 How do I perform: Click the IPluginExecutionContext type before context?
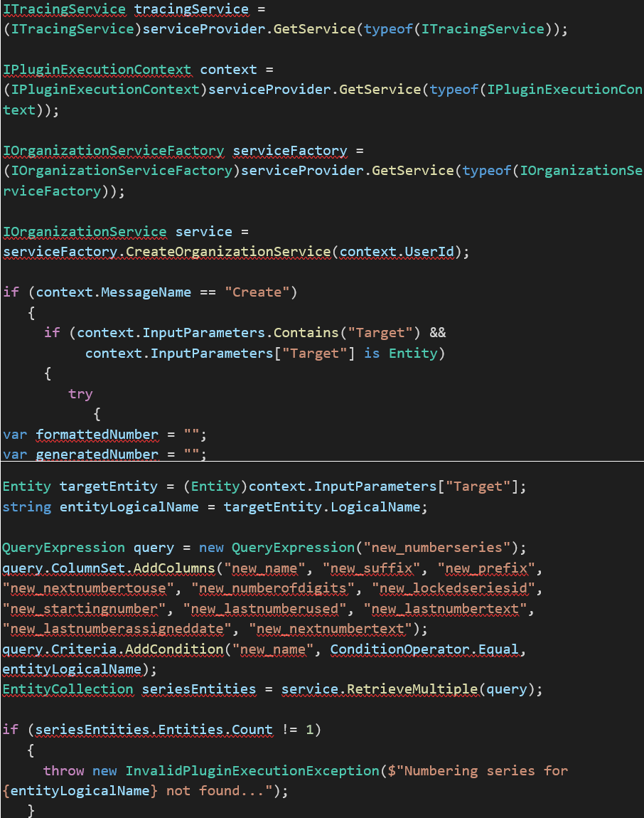tap(97, 70)
